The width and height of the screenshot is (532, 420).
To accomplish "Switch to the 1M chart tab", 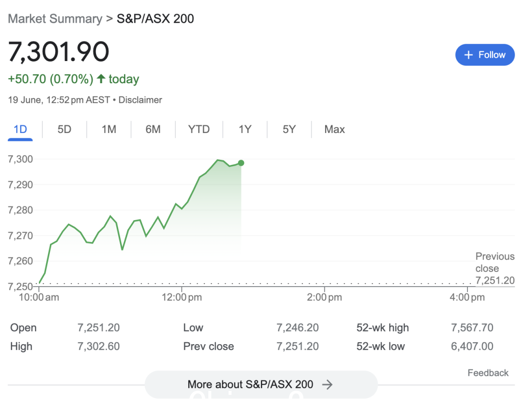I will click(109, 129).
